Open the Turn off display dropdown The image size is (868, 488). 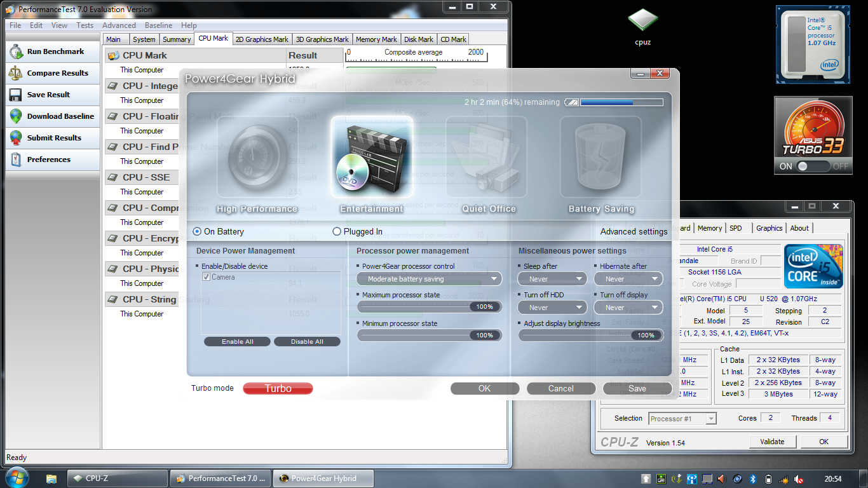tap(628, 308)
